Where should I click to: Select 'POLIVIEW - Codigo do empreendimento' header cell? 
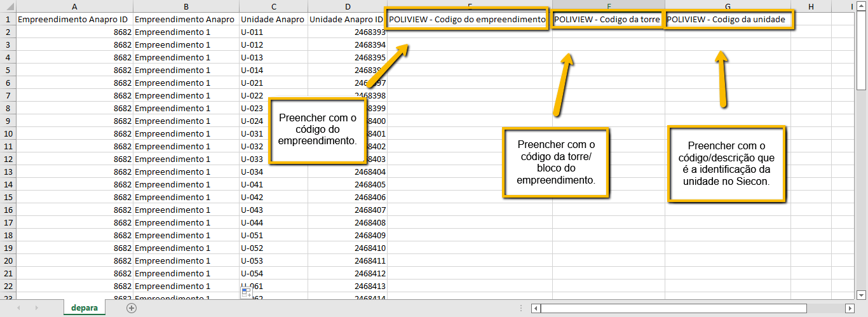click(467, 20)
